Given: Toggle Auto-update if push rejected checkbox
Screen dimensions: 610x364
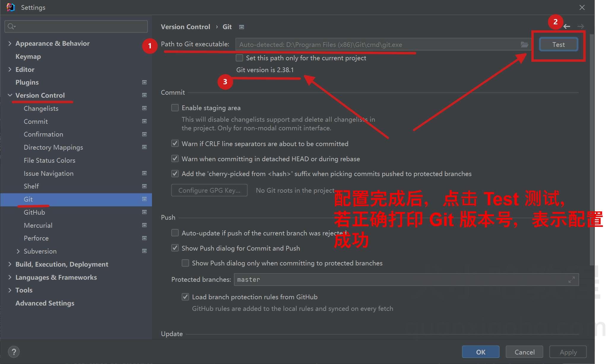Looking at the screenshot, I should click(x=175, y=233).
